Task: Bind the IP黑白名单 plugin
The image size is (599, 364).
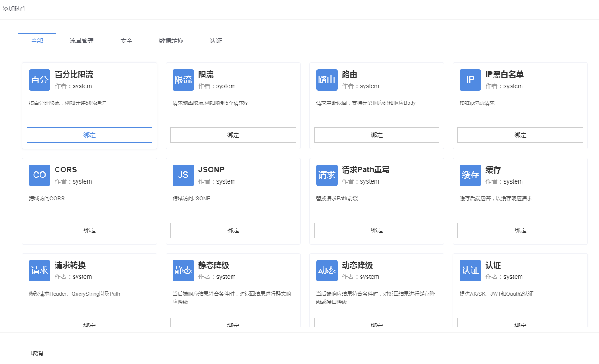Action: (520, 135)
